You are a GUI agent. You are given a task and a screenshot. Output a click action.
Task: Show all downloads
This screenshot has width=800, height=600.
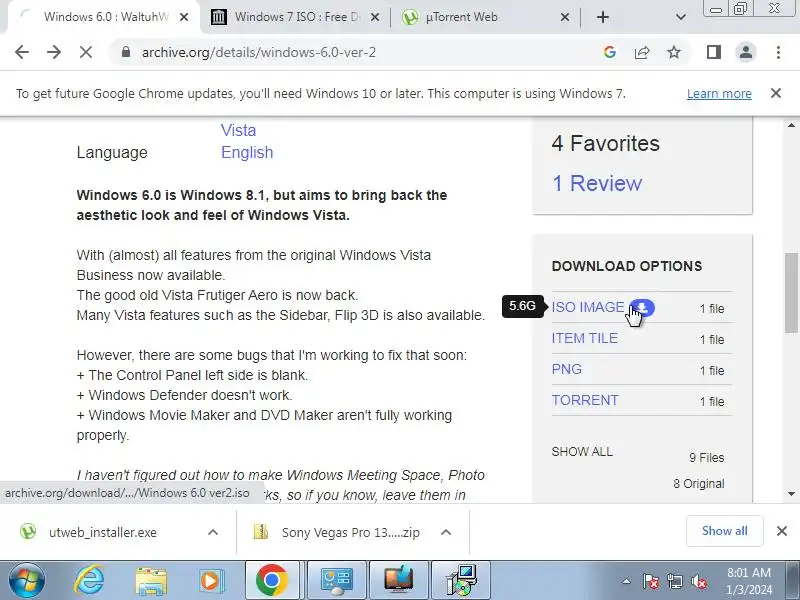(724, 531)
